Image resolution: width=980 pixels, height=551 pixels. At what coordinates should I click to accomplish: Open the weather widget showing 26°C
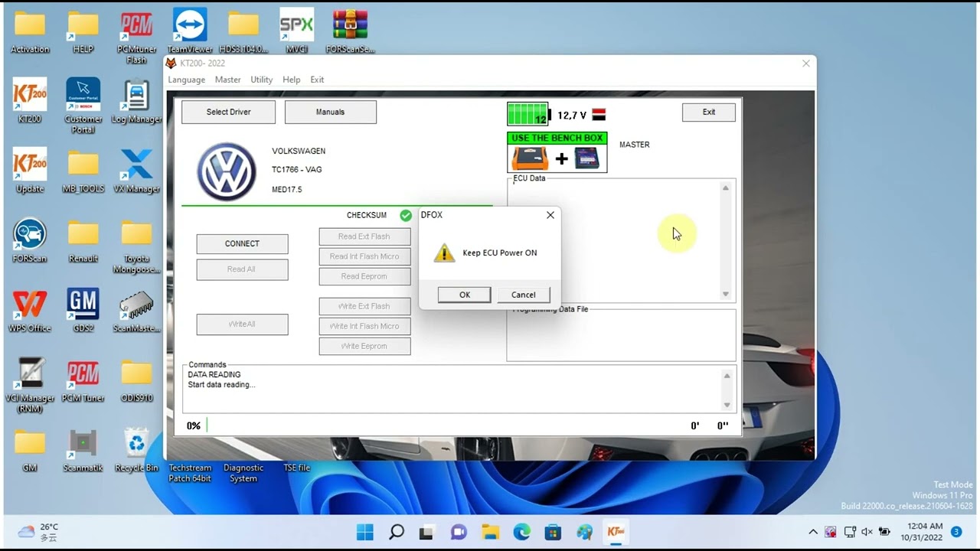pos(38,532)
